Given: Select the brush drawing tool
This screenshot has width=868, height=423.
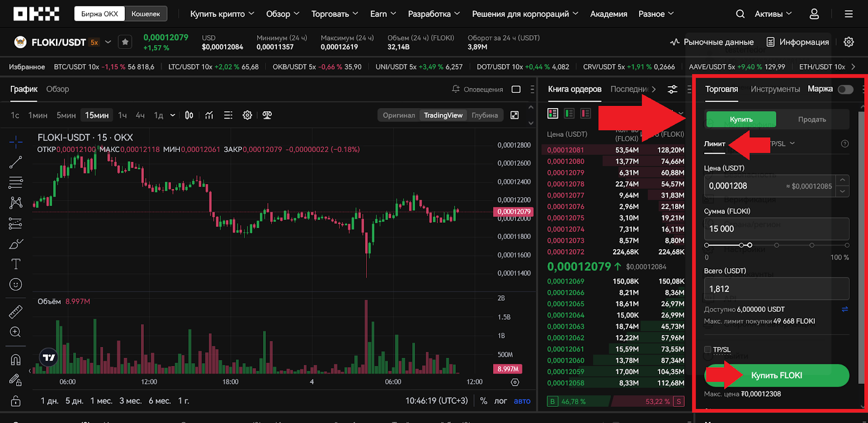Looking at the screenshot, I should pyautogui.click(x=16, y=244).
